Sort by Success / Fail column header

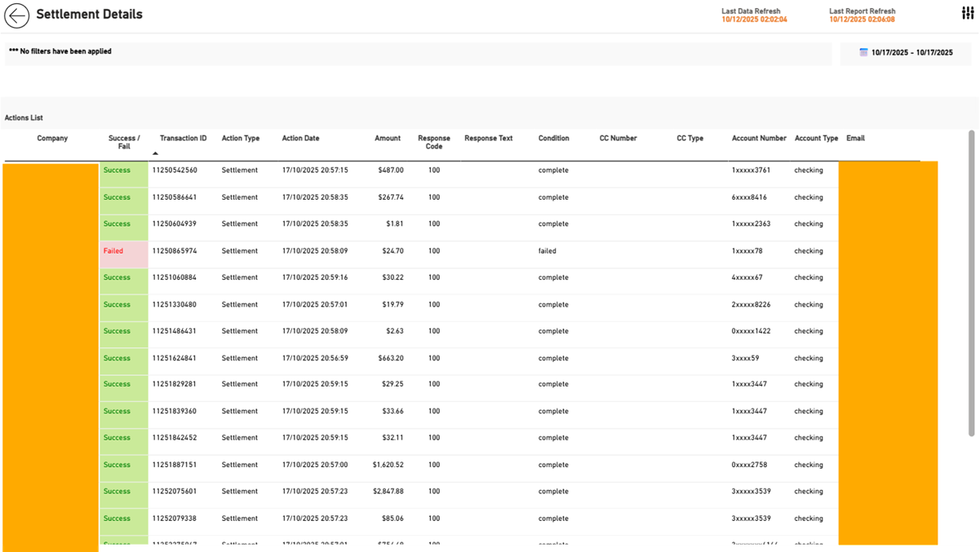[124, 143]
